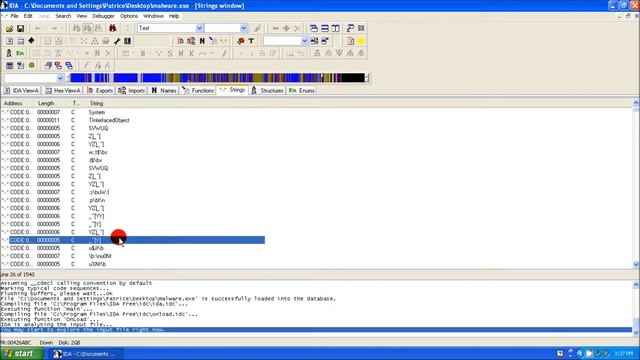Screen dimensions: 640x360
Task: Click the olive round icon in fourth toolbar row
Action: [31, 65]
